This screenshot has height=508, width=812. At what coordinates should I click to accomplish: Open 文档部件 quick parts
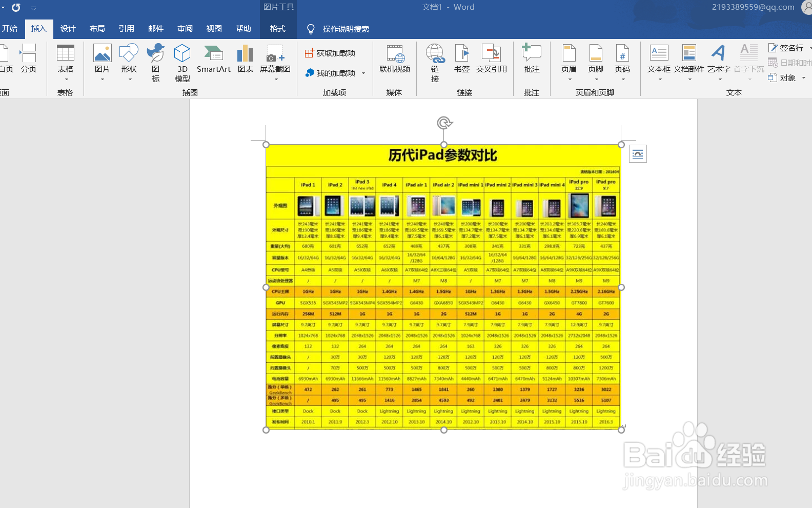(x=689, y=63)
